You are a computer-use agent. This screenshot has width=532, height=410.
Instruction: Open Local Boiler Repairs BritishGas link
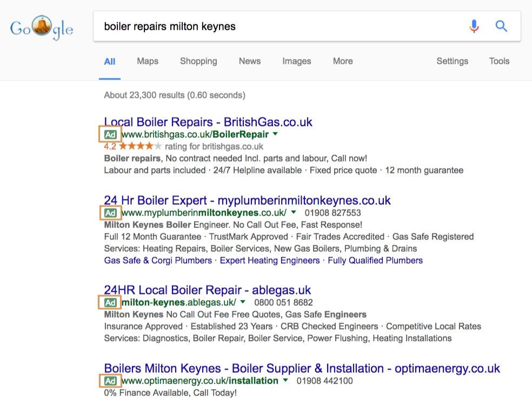coord(208,122)
